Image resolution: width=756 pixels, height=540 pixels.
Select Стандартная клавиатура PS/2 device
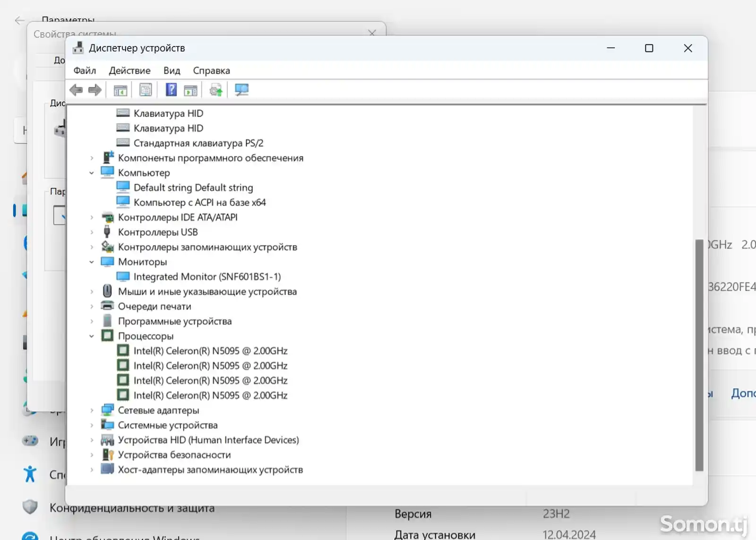pos(198,143)
